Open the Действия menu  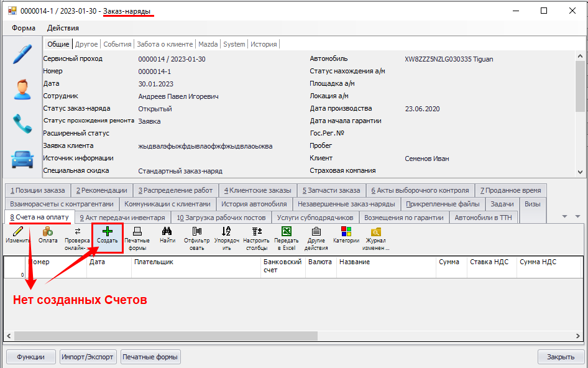pyautogui.click(x=63, y=28)
